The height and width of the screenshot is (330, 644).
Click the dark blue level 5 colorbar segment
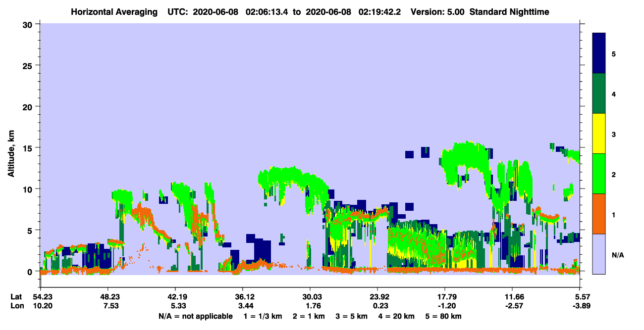click(x=599, y=53)
